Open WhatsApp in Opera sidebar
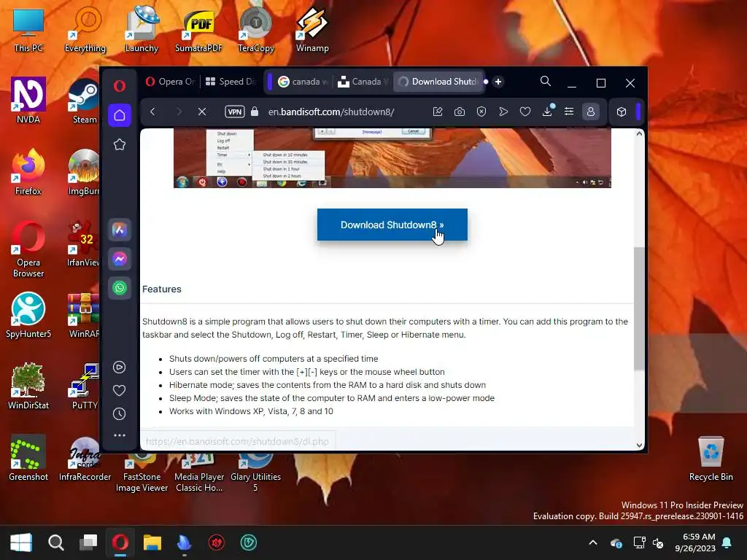Screen dimensions: 747x560 coord(120,288)
